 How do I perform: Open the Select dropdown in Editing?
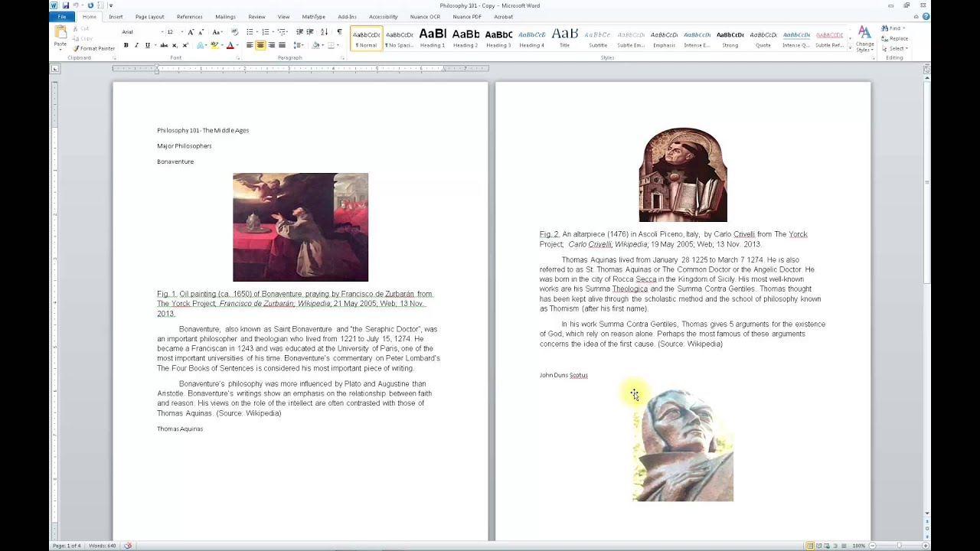pos(894,48)
